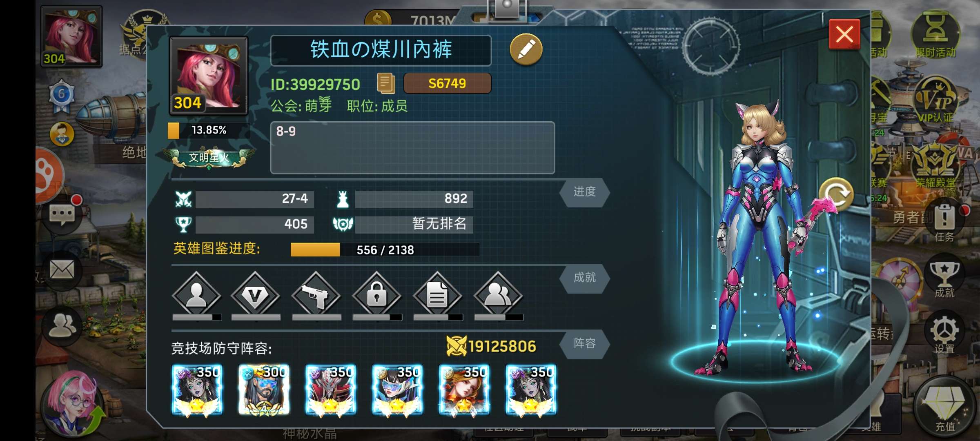This screenshot has width=980, height=441.
Task: Close the player profile panel
Action: (844, 34)
